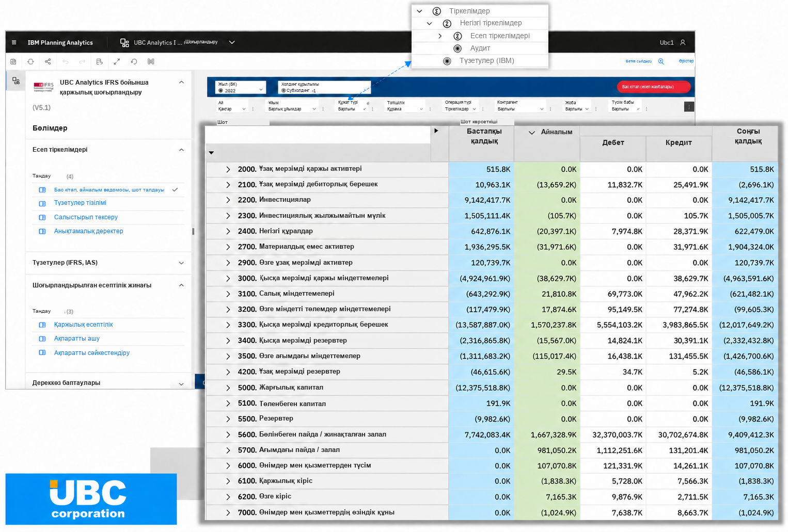Viewport: 788px width, 532px height.
Task: Expand row 5600. Бөлінбеген пайда
Action: (228, 434)
